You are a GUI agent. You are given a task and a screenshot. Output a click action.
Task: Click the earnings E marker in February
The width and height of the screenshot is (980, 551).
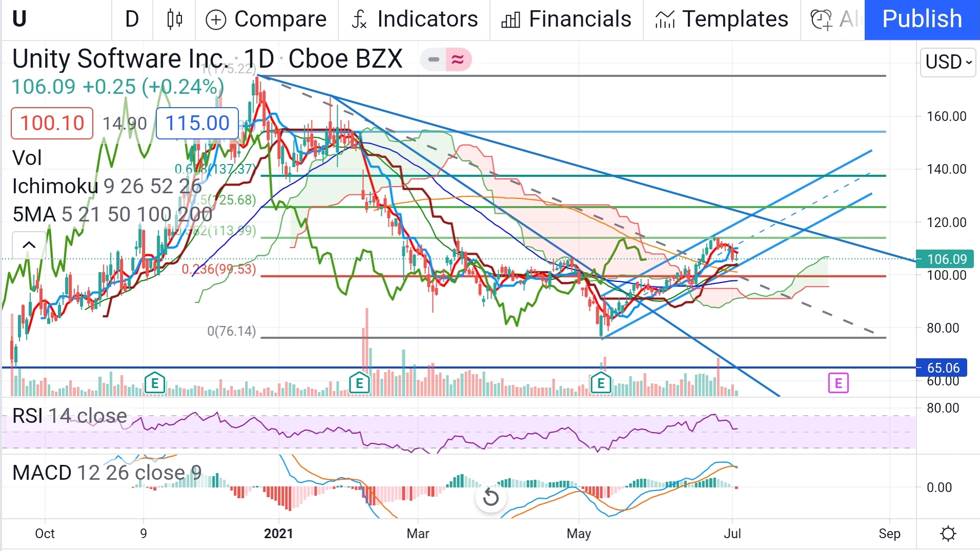click(359, 383)
